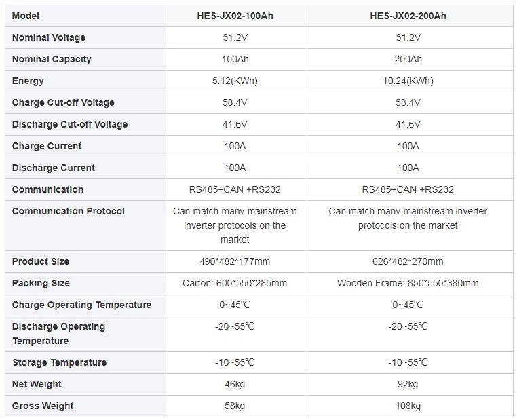The height and width of the screenshot is (420, 517).
Task: Click the Model header cell
Action: 26,16
